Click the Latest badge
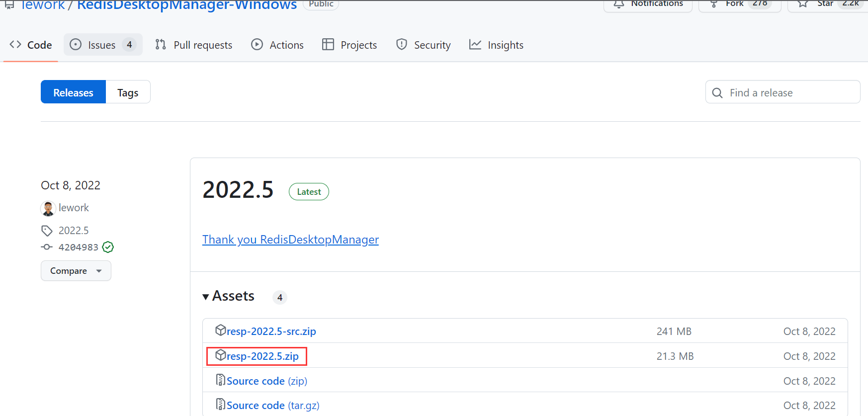Screen dimensions: 868x416 click(309, 192)
